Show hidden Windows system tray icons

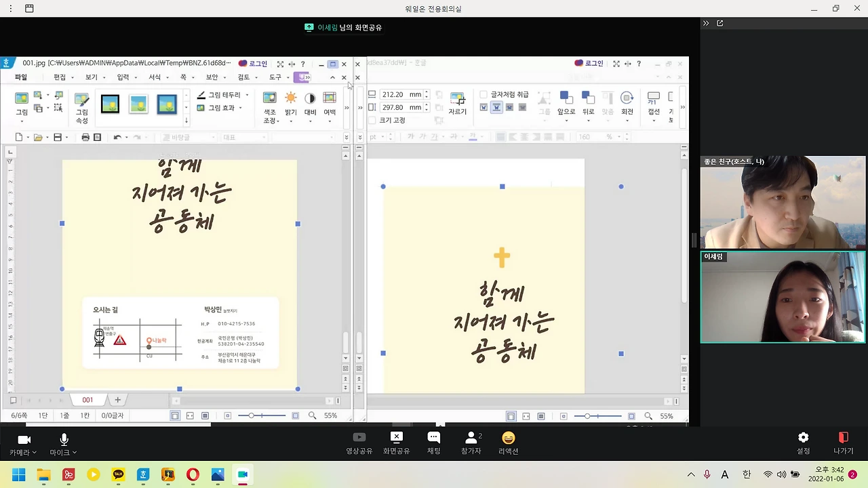[x=691, y=474]
